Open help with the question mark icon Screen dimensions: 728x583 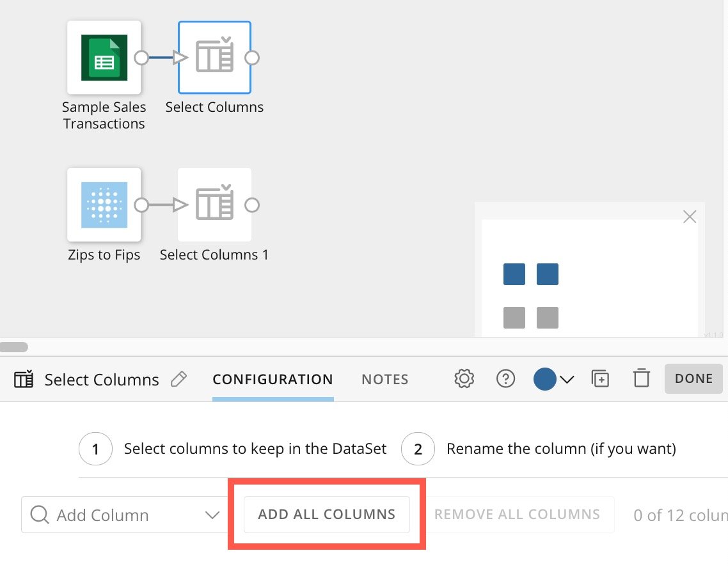pyautogui.click(x=505, y=378)
